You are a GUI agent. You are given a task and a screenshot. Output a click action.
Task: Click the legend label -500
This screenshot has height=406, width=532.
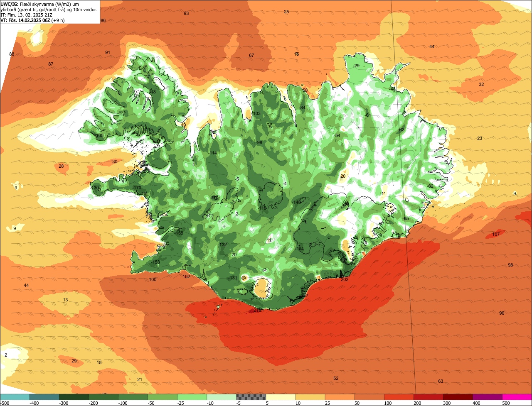5,403
